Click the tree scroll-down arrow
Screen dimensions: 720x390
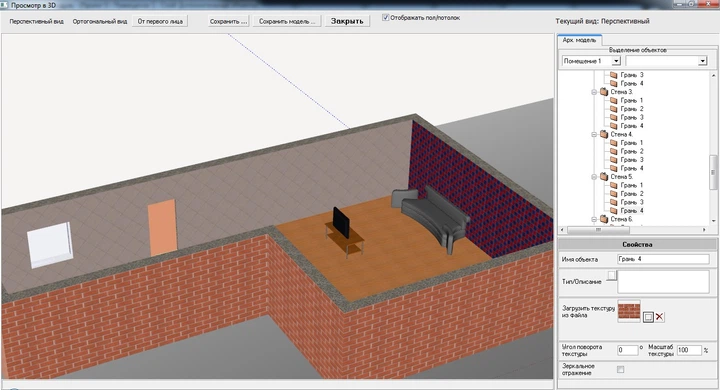click(713, 221)
